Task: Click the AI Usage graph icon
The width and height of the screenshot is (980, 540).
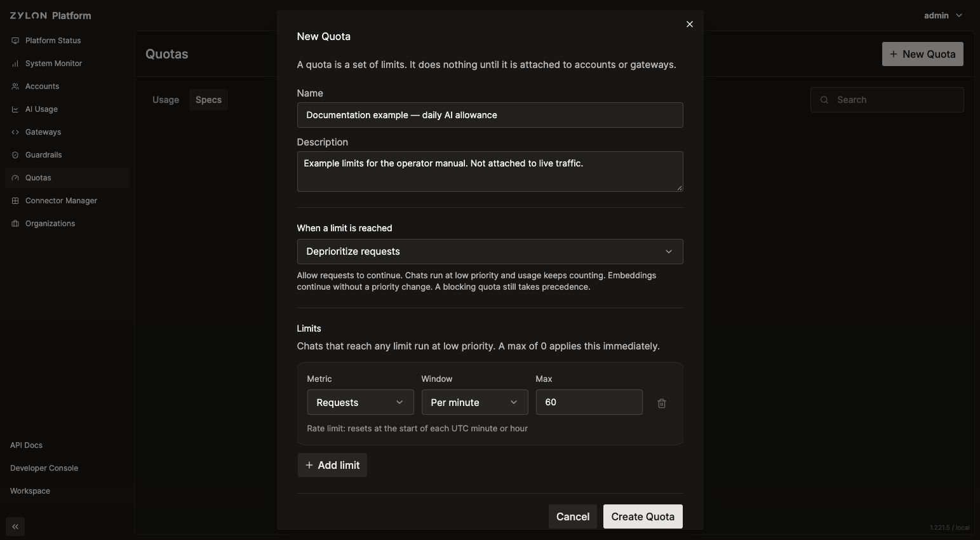Action: (x=15, y=109)
